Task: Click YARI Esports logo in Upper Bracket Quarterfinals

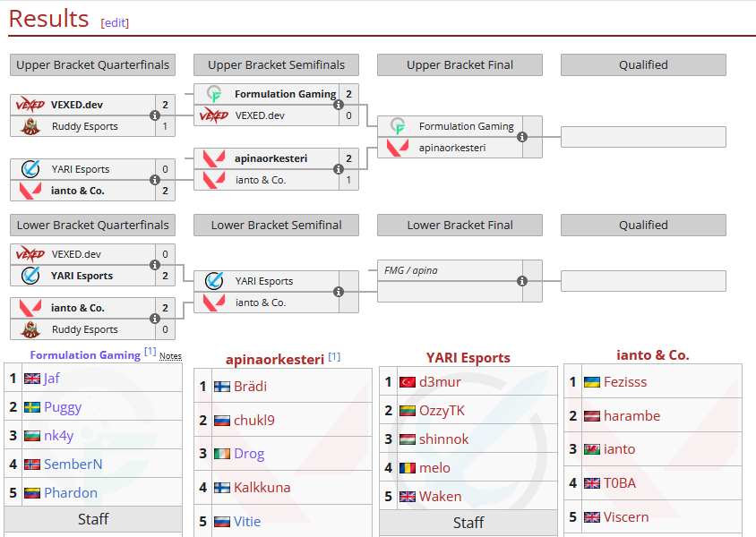Action: point(30,169)
